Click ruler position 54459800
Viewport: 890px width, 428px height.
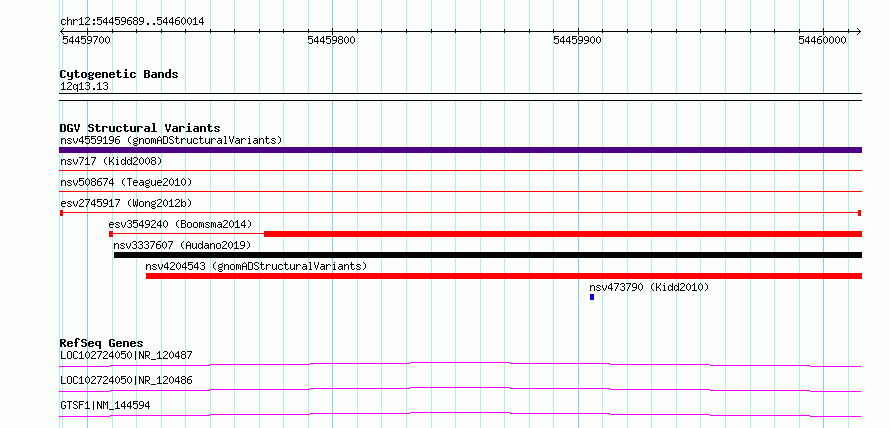(x=331, y=40)
